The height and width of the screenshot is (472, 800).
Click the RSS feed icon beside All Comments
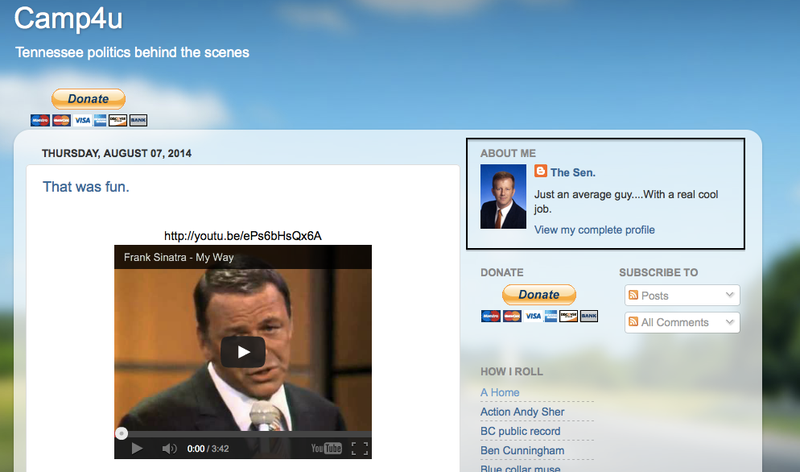pos(633,321)
